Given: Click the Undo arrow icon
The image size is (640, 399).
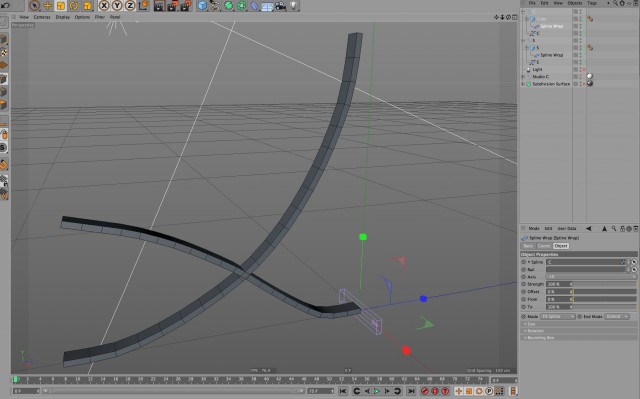Looking at the screenshot, I should [6, 5].
